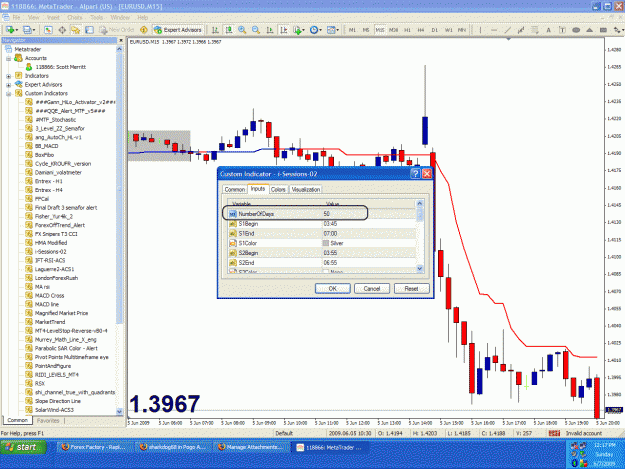Collapse the Custom Indicators tree node
Screen dimensions: 625x469
click(x=8, y=93)
